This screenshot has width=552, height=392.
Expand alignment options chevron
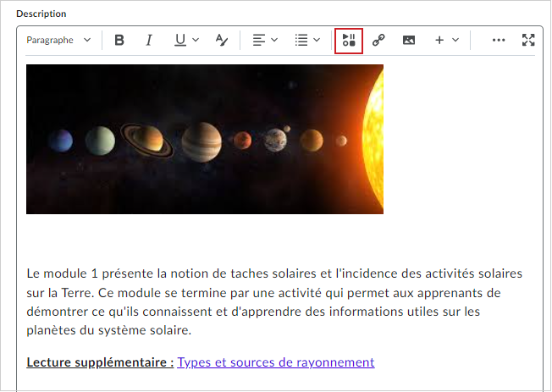[274, 40]
